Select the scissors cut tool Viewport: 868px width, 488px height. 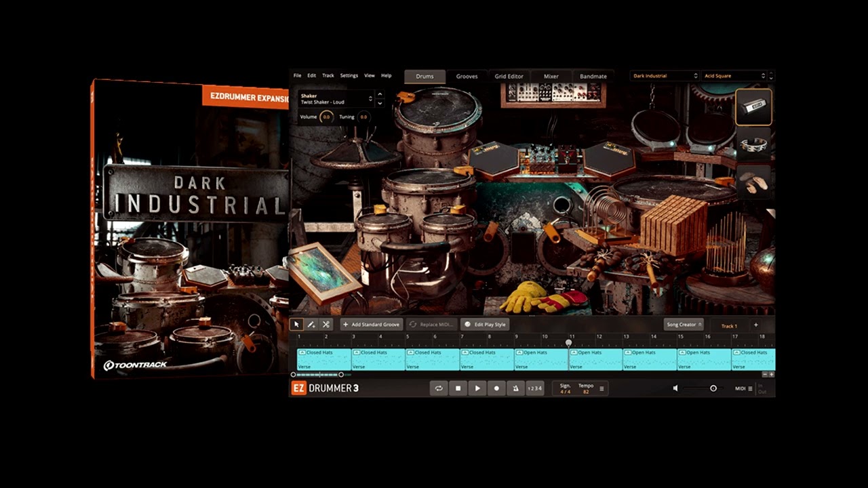326,325
